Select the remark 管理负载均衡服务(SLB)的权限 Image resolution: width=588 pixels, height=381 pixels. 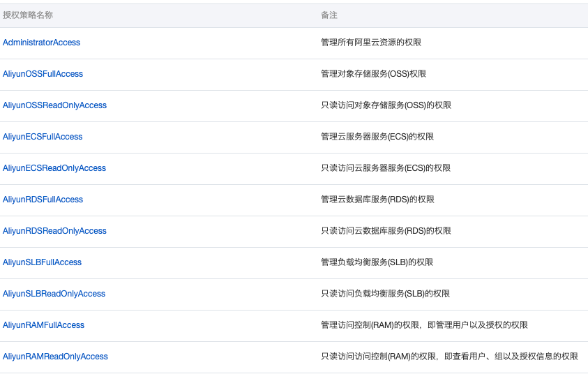pos(377,262)
